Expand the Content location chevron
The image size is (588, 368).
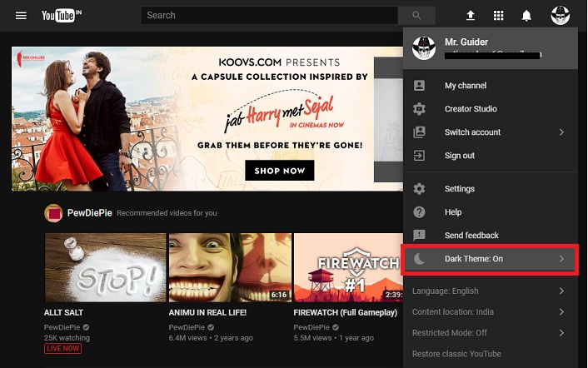(561, 311)
